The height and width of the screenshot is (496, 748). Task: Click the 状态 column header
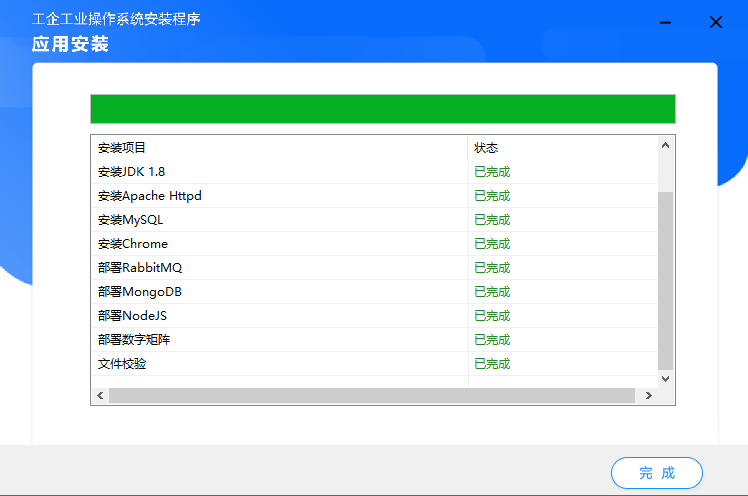[563, 148]
